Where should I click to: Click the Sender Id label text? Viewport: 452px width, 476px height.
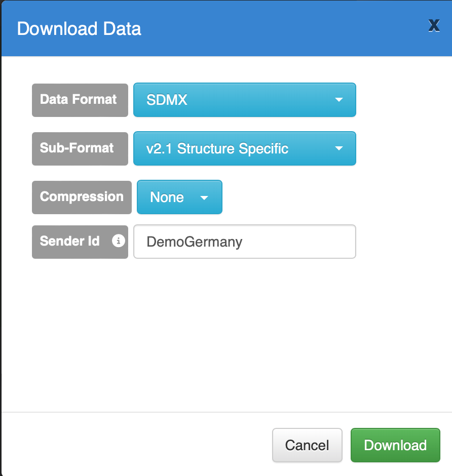70,241
